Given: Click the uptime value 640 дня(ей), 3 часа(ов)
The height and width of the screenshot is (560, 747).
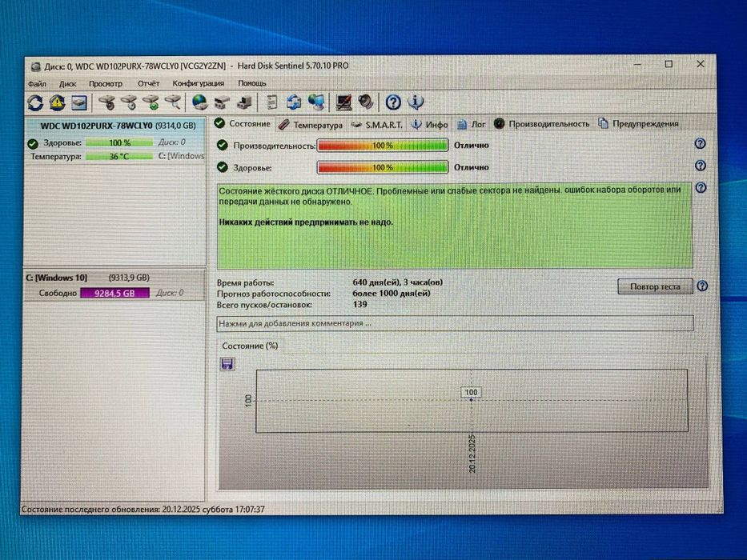Looking at the screenshot, I should pyautogui.click(x=398, y=282).
